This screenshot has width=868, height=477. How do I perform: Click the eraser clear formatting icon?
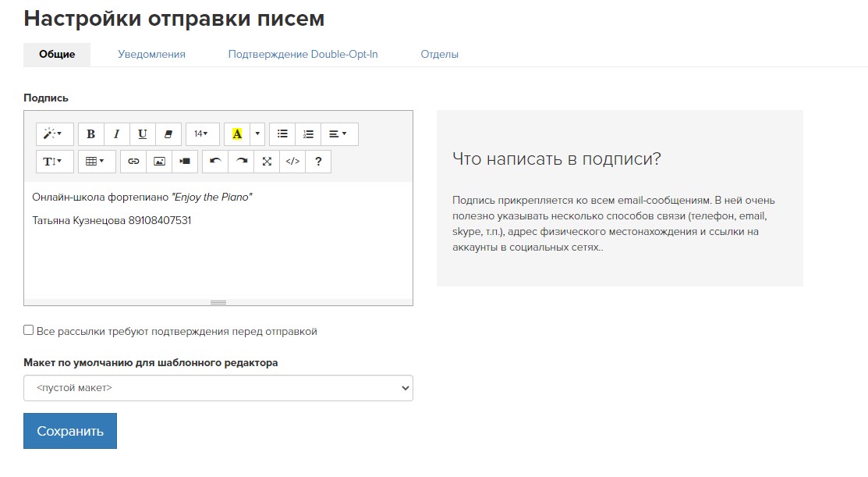coord(168,134)
